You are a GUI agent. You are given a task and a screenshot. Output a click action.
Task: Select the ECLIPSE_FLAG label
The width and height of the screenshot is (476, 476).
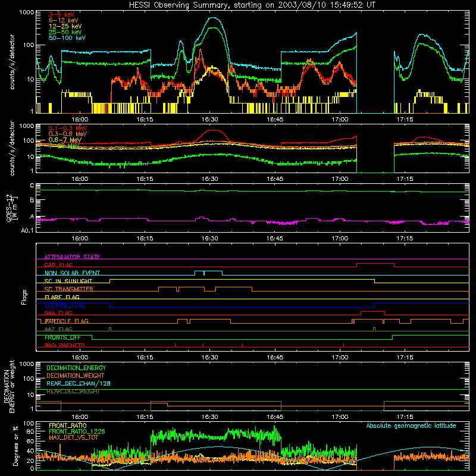click(65, 305)
